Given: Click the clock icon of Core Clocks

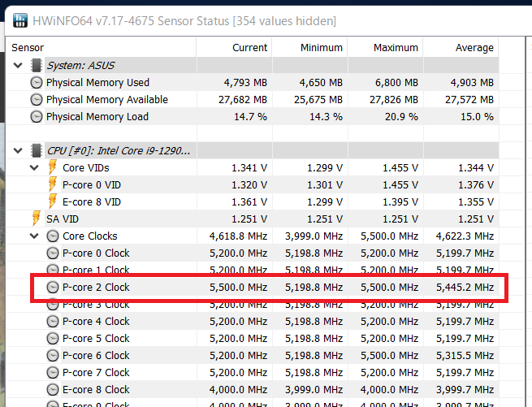Looking at the screenshot, I should [x=53, y=236].
